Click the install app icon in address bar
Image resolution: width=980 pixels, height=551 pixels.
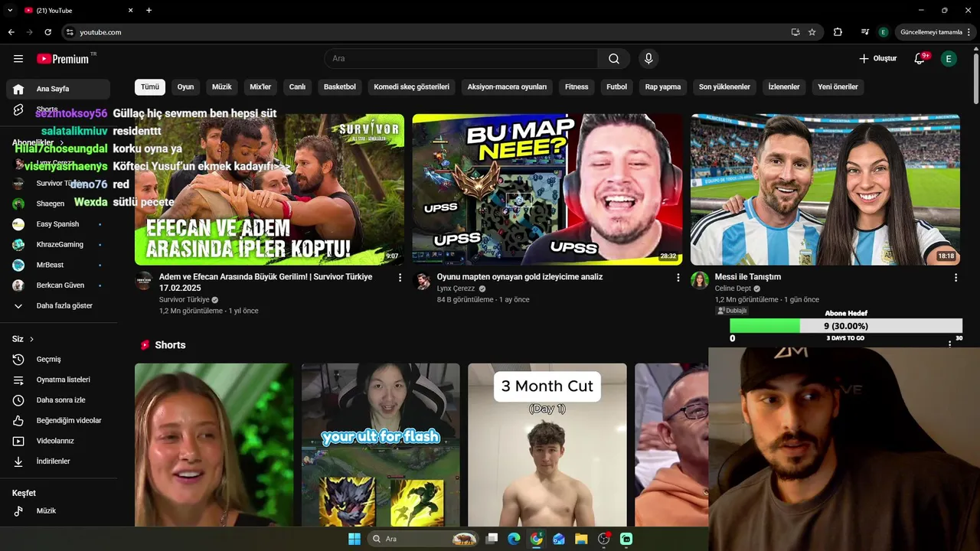click(x=795, y=32)
